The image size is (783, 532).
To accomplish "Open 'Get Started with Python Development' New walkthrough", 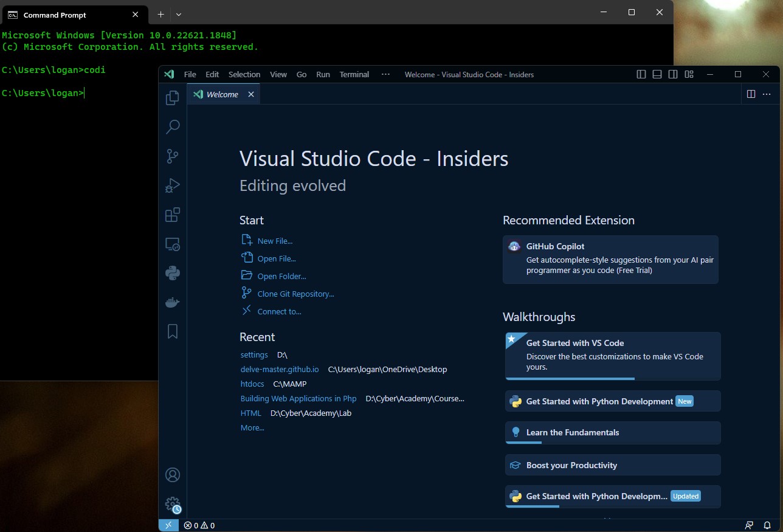I will click(613, 401).
